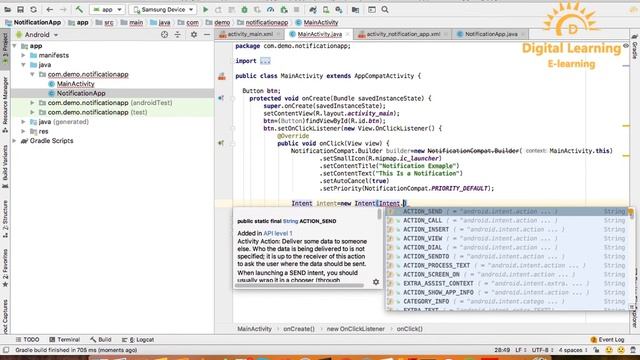Viewport: 640px width, 360px height.
Task: Click the Sync/refresh toolbar icon
Action: (33, 9)
